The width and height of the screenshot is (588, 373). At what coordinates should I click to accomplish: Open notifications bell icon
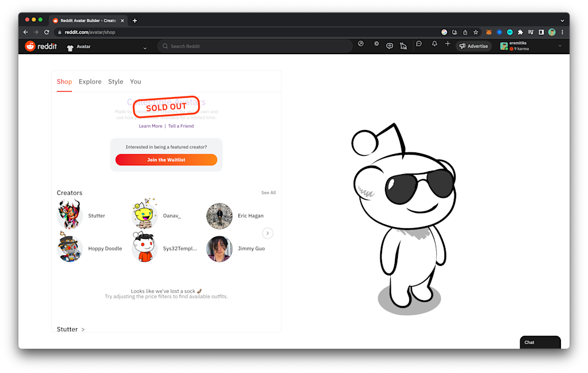coord(434,44)
